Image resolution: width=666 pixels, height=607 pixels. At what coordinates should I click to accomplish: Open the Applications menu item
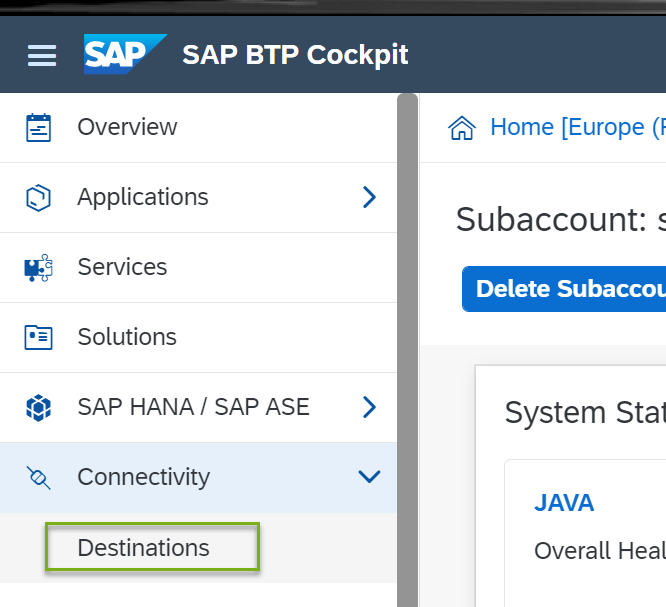(198, 198)
